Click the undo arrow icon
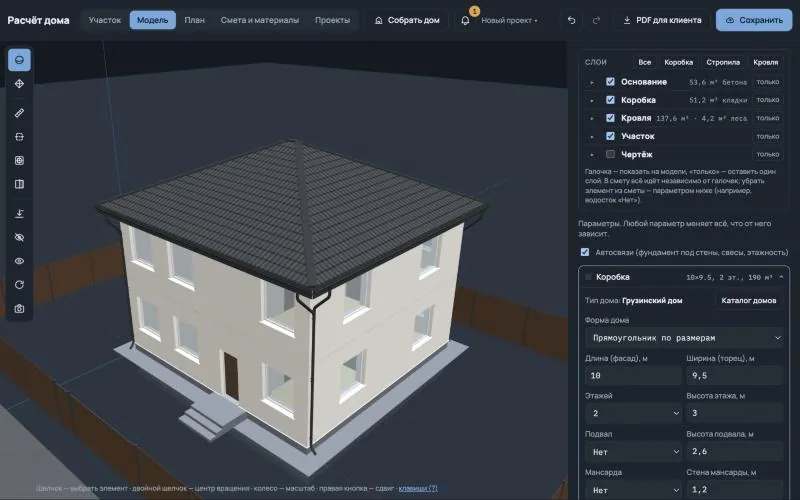The height and width of the screenshot is (500, 800). (571, 20)
